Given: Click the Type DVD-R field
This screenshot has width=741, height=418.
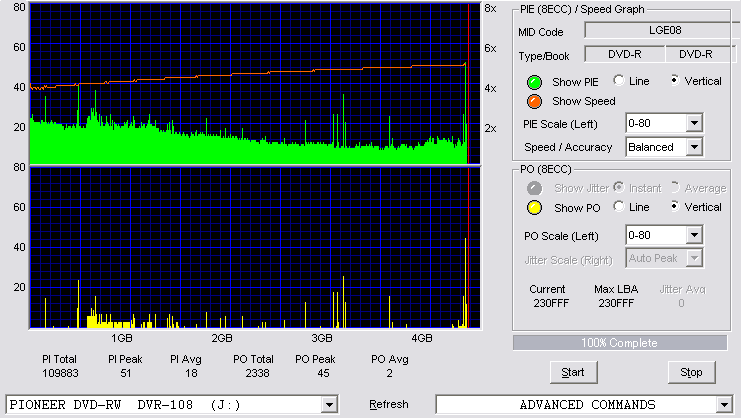Looking at the screenshot, I should pos(624,54).
